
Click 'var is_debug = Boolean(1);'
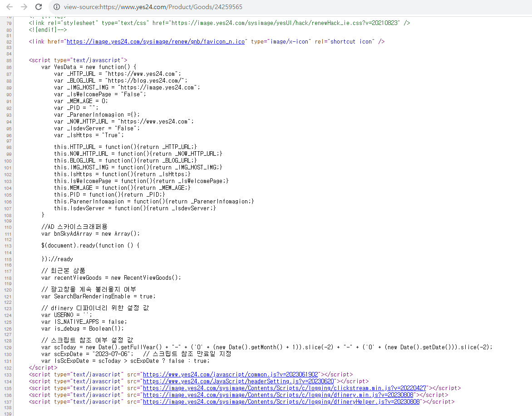coord(83,328)
